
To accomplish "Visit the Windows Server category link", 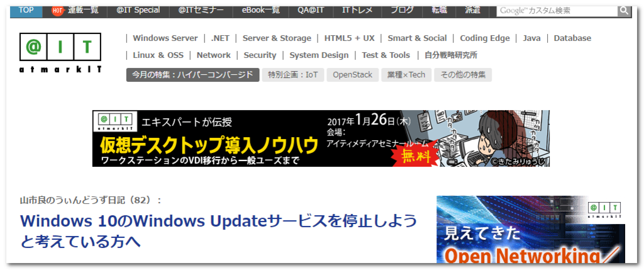I will click(165, 38).
